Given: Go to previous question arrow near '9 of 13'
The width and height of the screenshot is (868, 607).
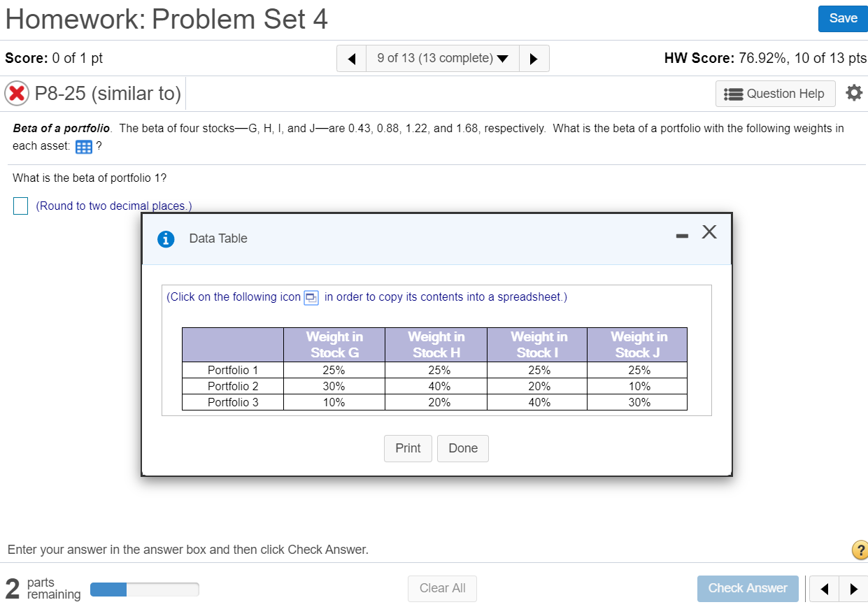Looking at the screenshot, I should (352, 59).
